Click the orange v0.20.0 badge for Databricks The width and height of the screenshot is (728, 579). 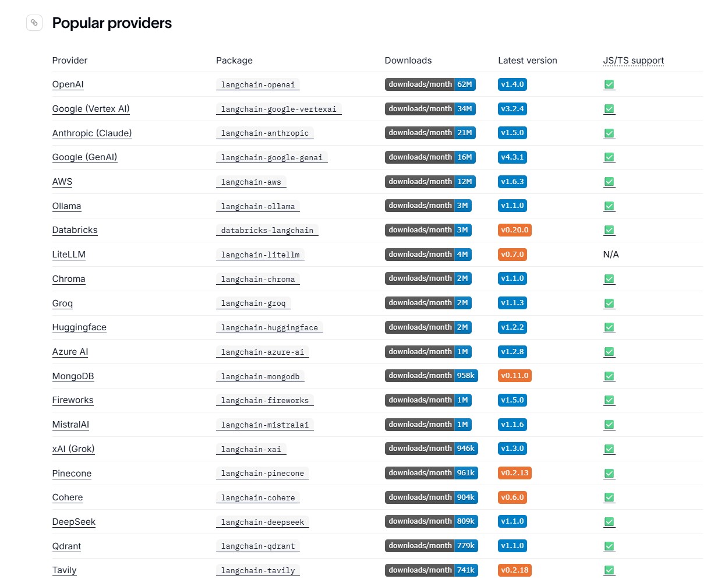[x=515, y=230]
